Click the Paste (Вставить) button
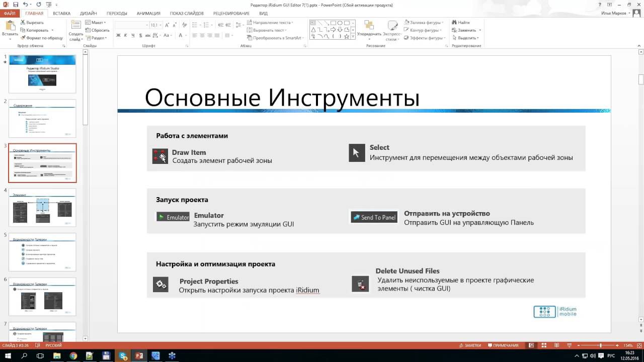 [x=10, y=30]
